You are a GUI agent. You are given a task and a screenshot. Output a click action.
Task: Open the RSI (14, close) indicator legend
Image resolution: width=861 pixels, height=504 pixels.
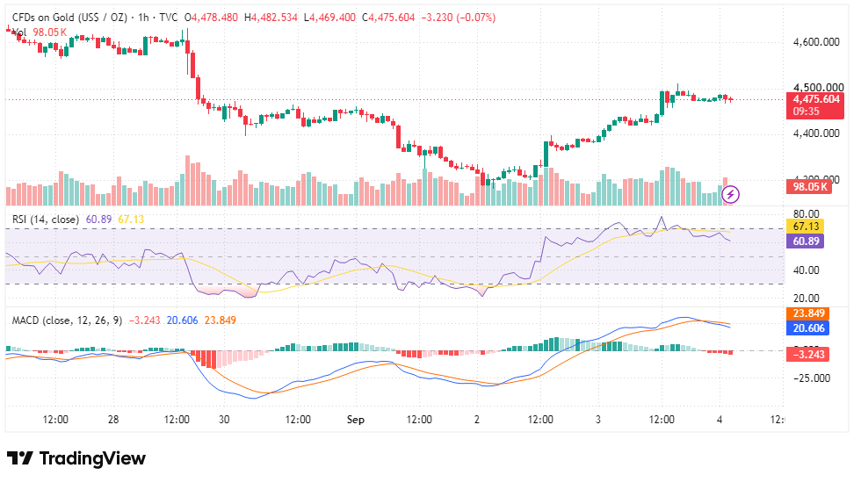[46, 220]
